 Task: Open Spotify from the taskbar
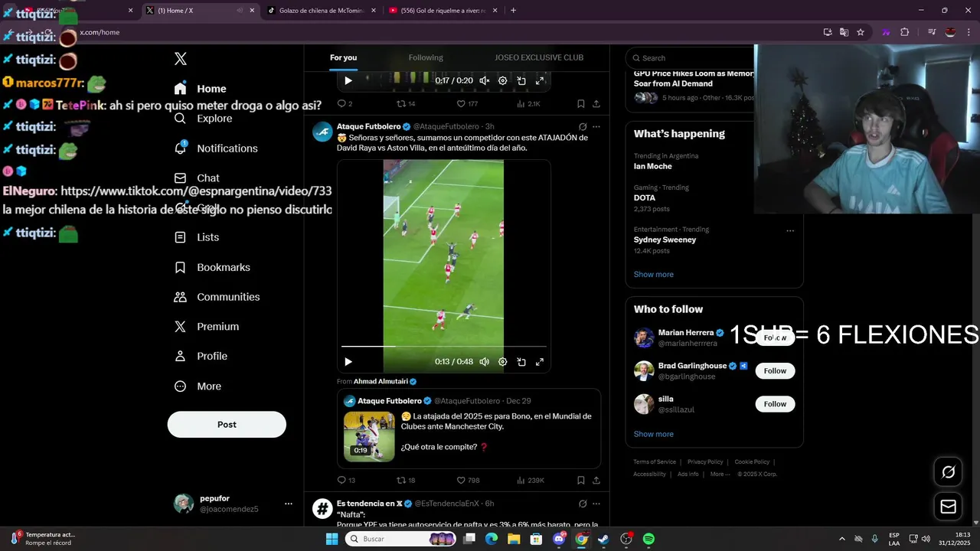[x=648, y=539]
